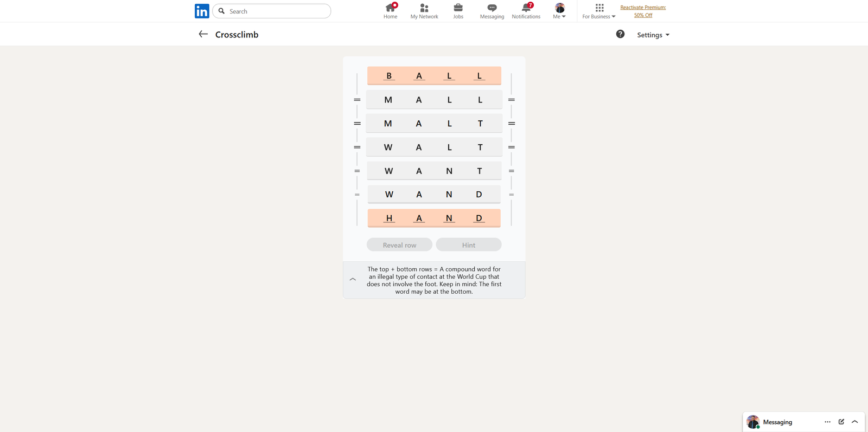Viewport: 868px width, 432px height.
Task: Click left drag handle of WANT row
Action: pos(357,171)
